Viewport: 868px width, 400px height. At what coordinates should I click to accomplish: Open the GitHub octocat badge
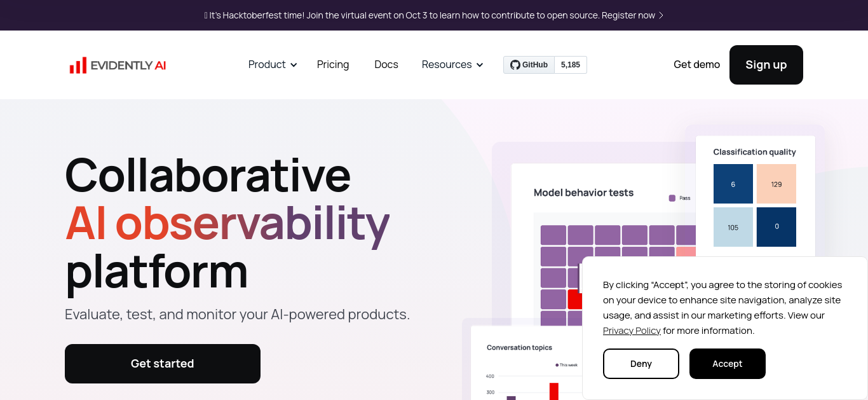click(529, 65)
